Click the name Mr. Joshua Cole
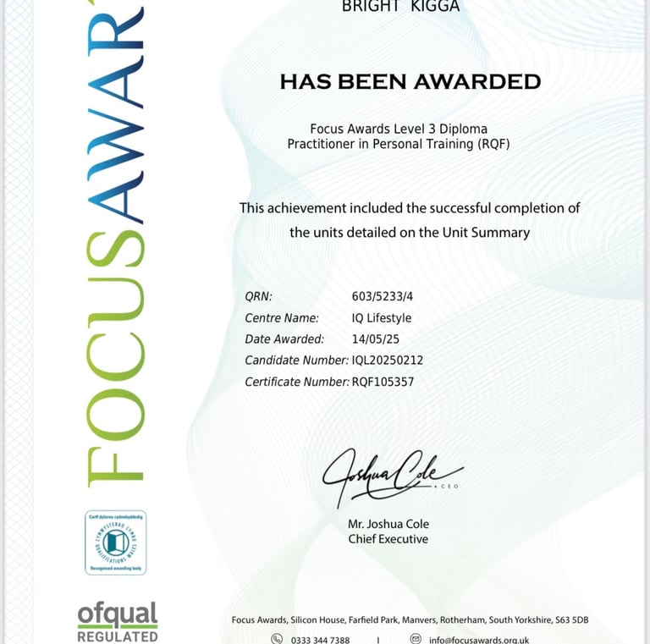Image resolution: width=650 pixels, height=644 pixels. coord(388,524)
